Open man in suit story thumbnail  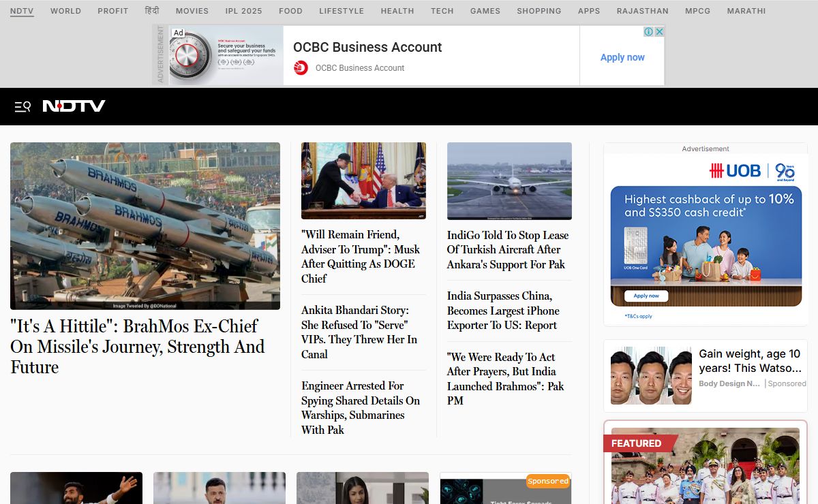coord(219,488)
